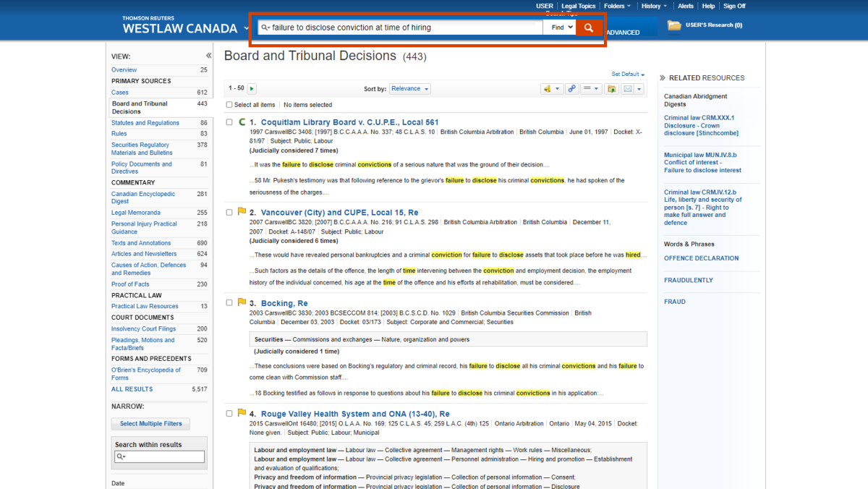The image size is (868, 489).
Task: Go to next results page with green arrow
Action: pos(252,88)
